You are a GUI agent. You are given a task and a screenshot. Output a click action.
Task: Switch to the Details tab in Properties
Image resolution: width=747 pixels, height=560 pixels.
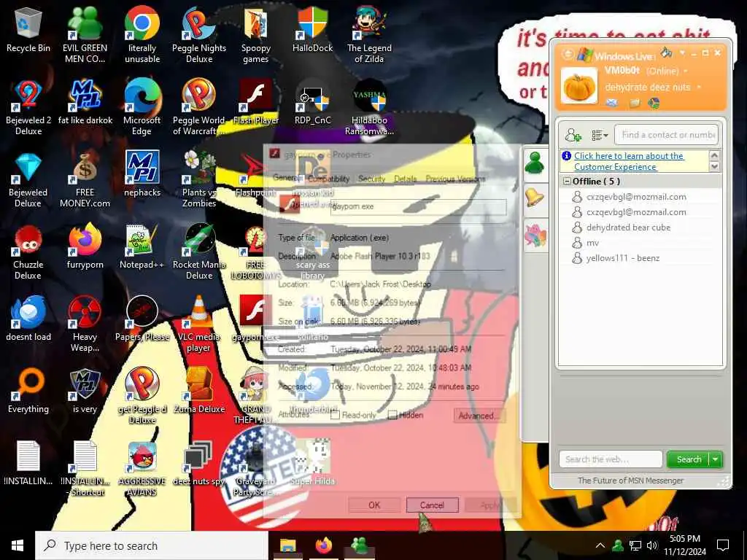click(406, 179)
